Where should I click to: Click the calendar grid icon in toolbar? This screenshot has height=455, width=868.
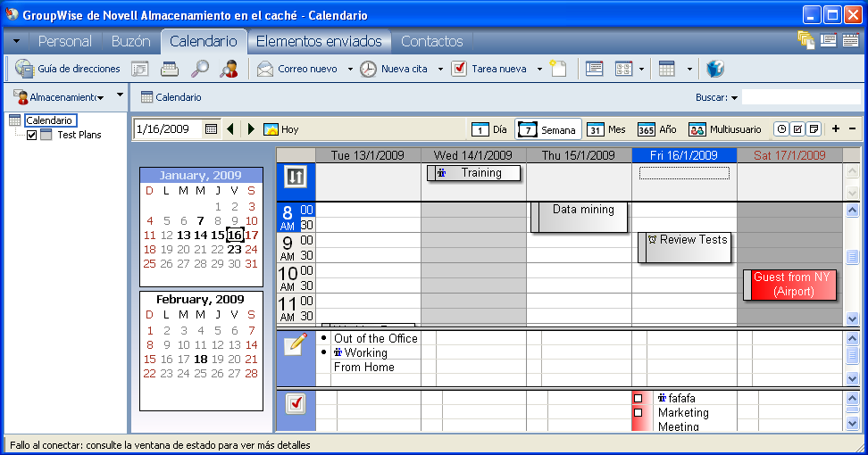[667, 69]
